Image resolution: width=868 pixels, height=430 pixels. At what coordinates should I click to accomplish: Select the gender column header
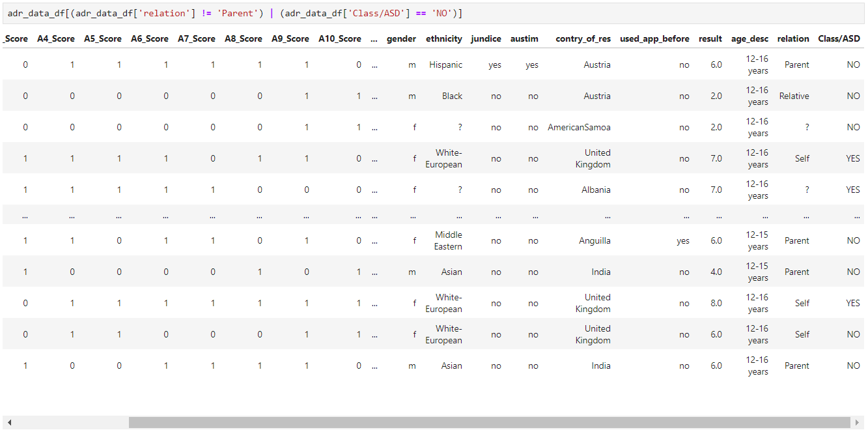click(401, 38)
